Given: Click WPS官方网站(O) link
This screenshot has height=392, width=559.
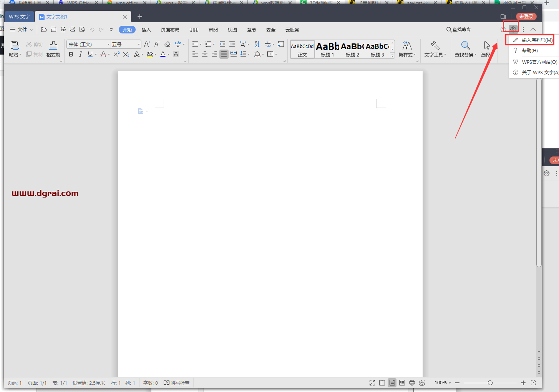Looking at the screenshot, I should (537, 61).
